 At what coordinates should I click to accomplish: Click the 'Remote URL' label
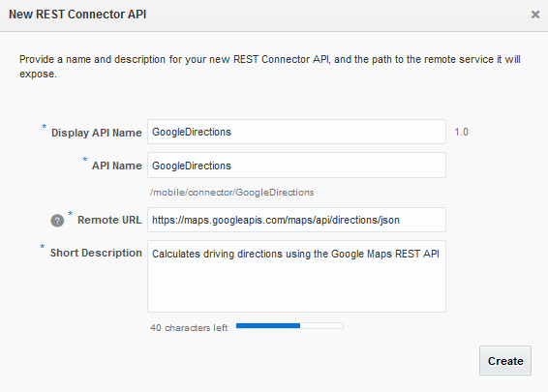(x=109, y=220)
